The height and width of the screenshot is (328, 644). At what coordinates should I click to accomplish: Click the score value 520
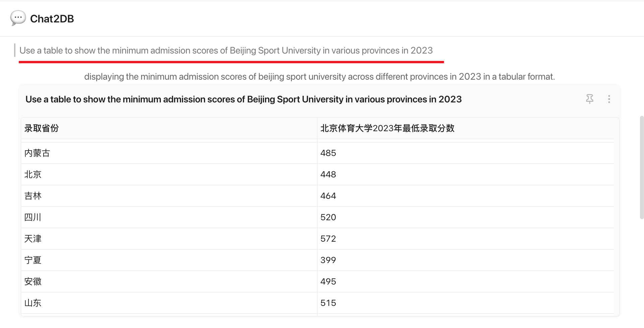(328, 217)
